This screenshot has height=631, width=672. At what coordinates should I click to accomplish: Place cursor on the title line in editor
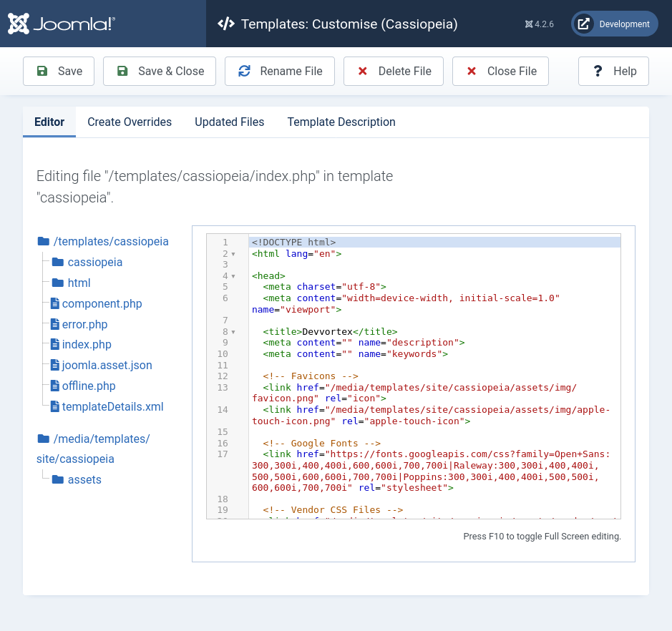point(329,331)
